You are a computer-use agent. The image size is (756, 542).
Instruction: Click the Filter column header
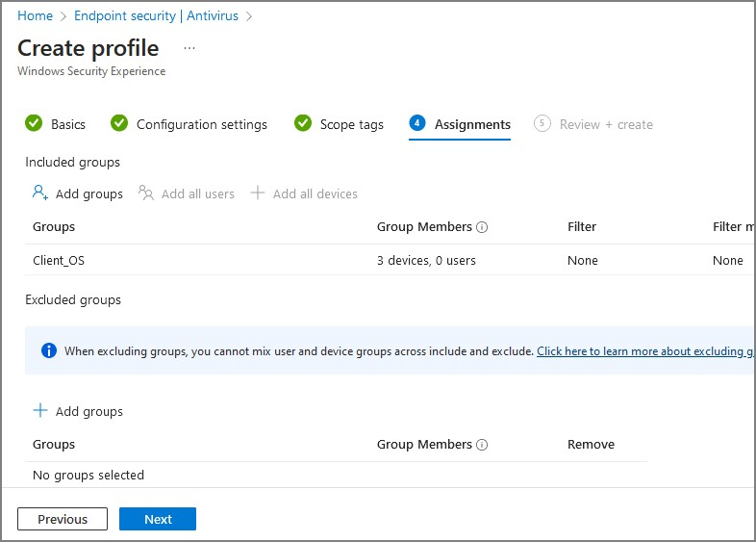click(x=582, y=227)
